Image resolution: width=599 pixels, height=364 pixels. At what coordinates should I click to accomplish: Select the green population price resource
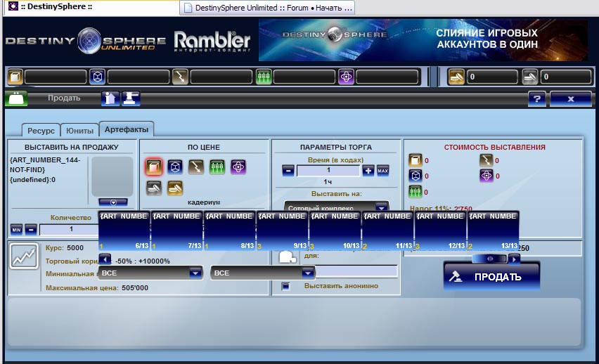click(217, 167)
